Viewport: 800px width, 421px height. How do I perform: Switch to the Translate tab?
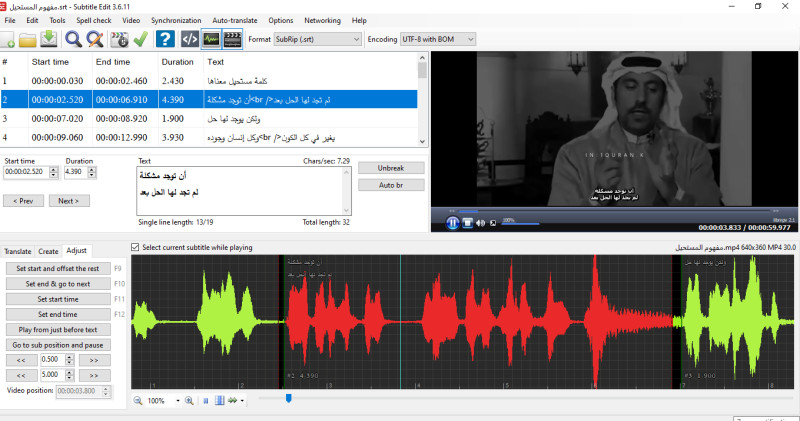click(18, 251)
